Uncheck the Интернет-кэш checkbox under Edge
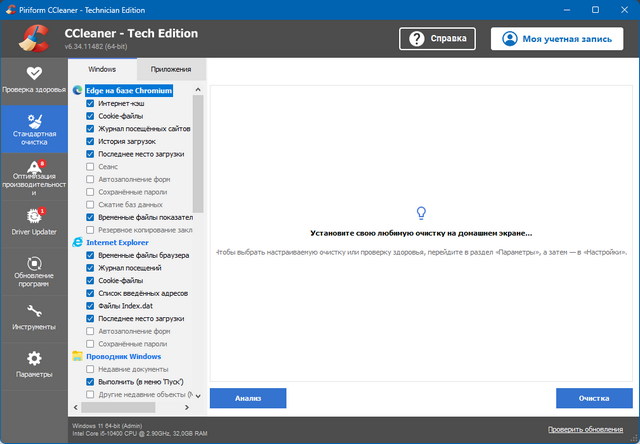The image size is (640, 444). point(91,103)
